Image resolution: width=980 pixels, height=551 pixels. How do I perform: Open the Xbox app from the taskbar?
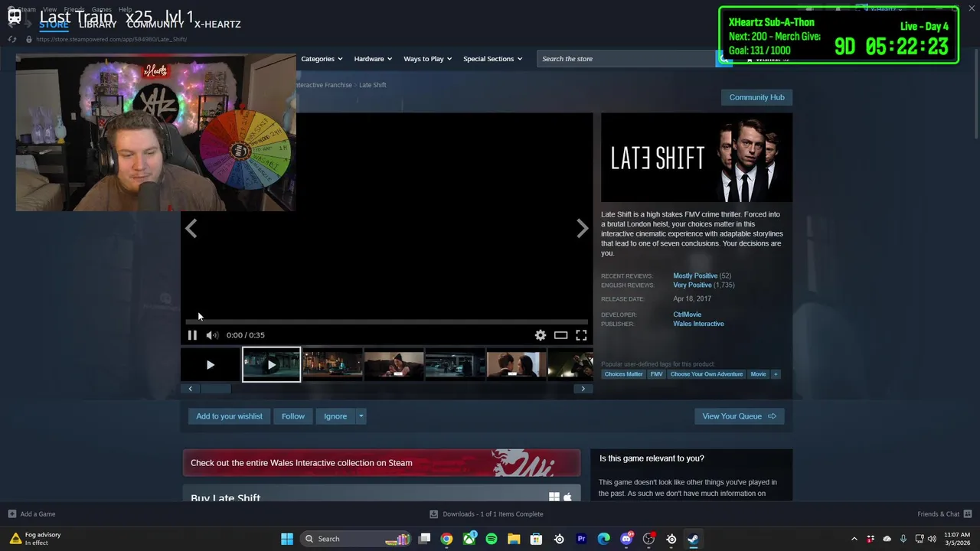click(469, 539)
